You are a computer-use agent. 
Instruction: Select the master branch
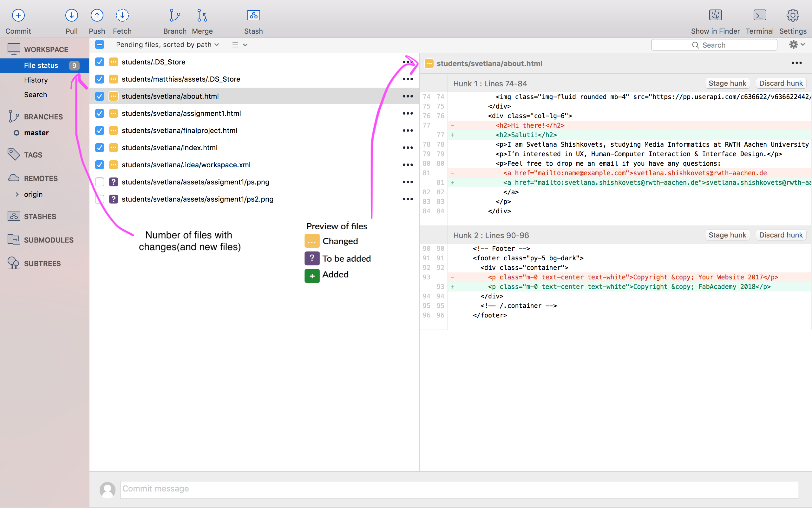point(36,133)
